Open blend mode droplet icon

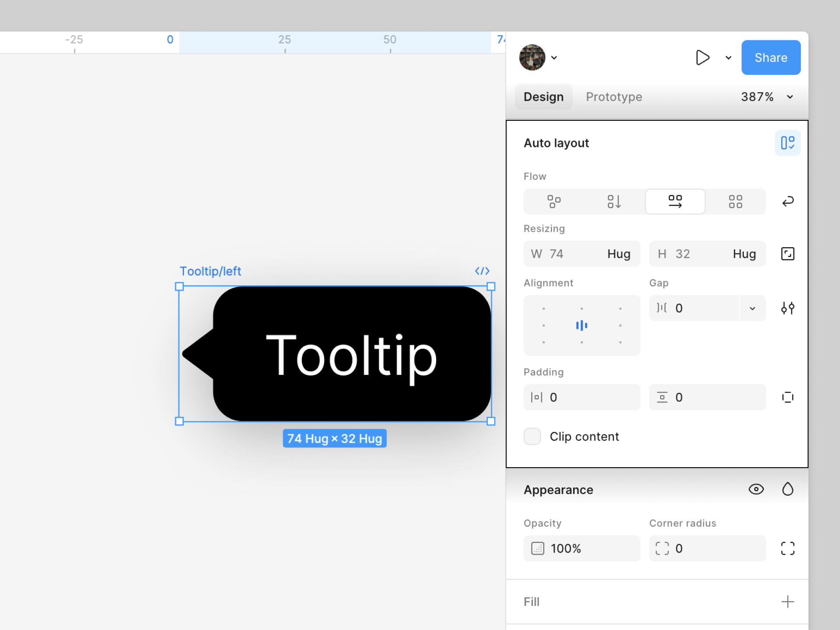tap(787, 489)
